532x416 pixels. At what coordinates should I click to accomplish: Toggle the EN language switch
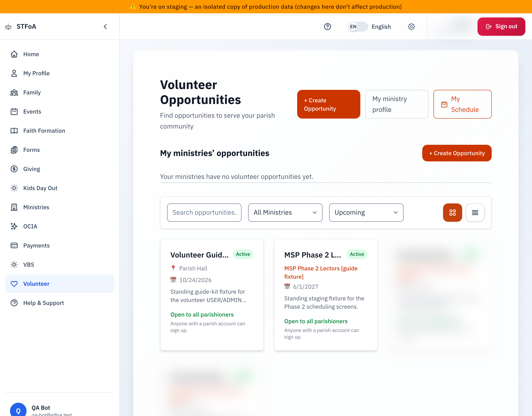[358, 27]
